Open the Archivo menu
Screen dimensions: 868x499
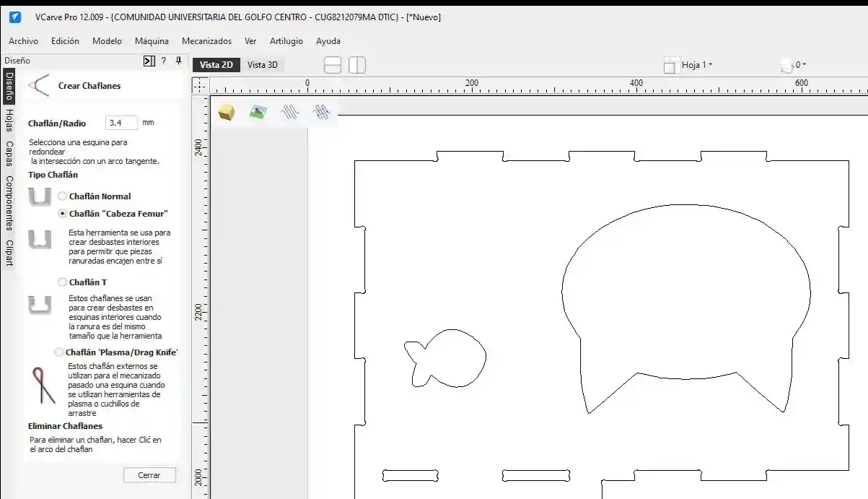pos(24,41)
